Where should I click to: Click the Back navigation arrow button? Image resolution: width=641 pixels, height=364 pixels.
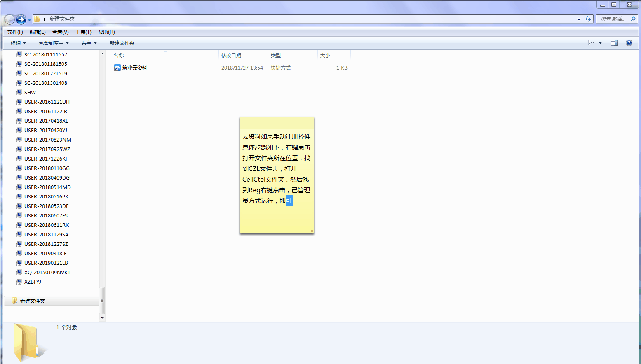click(x=9, y=19)
